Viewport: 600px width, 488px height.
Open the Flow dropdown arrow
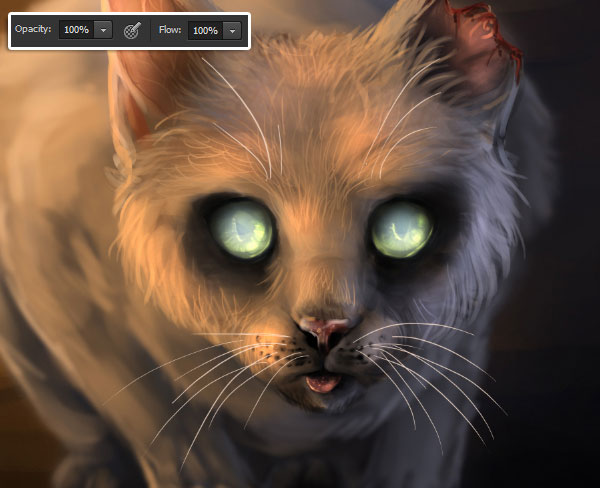[x=232, y=31]
